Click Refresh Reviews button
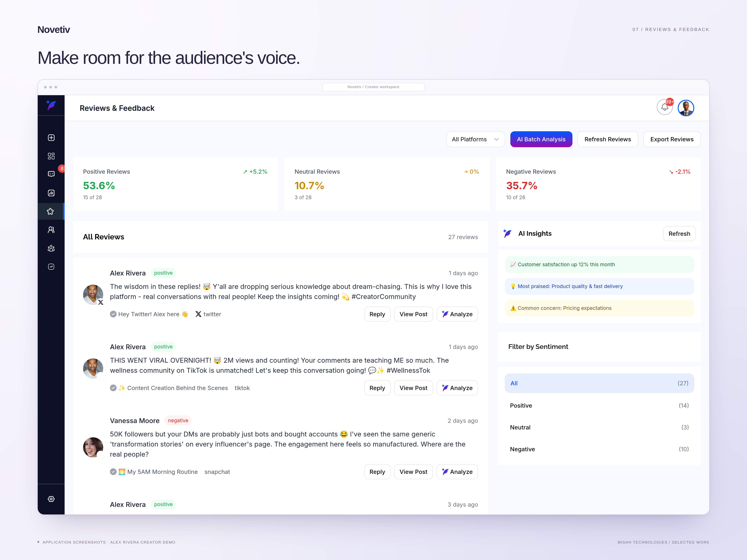This screenshot has width=747, height=560. [607, 139]
